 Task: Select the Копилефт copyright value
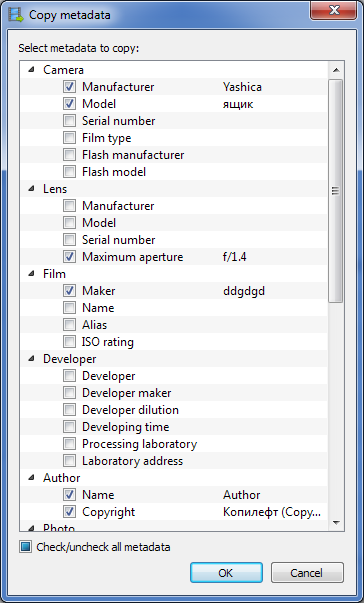point(271,512)
